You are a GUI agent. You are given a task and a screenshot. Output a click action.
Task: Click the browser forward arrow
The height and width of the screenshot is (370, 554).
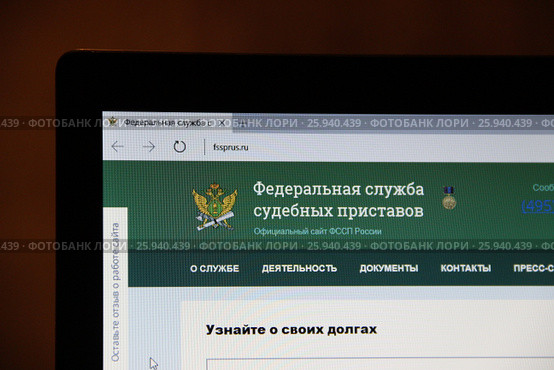pos(149,146)
